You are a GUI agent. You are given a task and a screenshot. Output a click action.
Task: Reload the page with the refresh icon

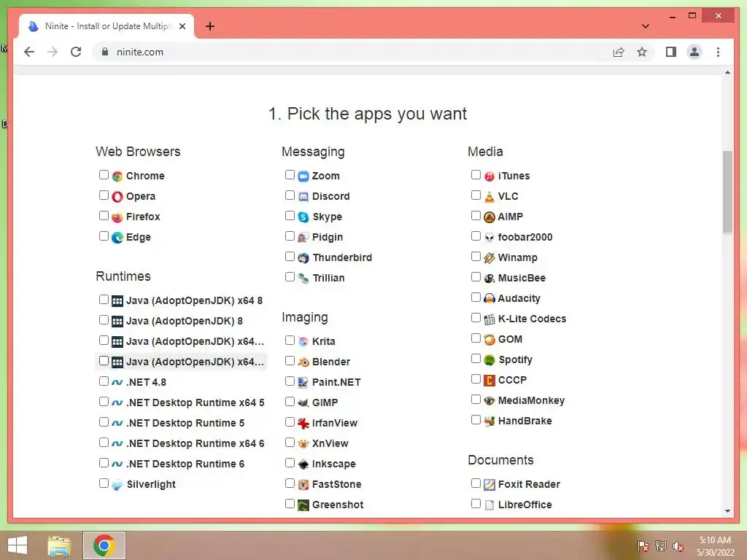click(x=76, y=52)
